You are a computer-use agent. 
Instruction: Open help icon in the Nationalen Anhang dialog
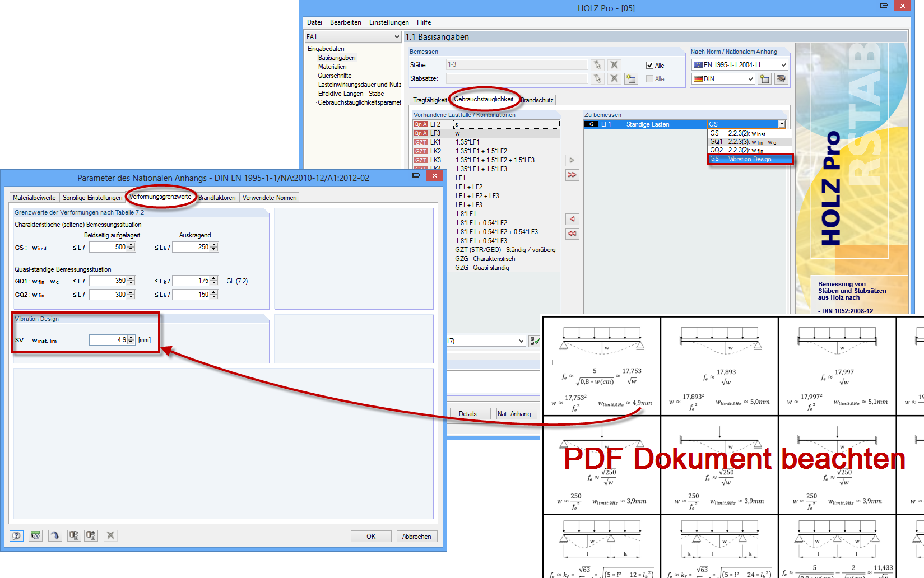[x=16, y=535]
